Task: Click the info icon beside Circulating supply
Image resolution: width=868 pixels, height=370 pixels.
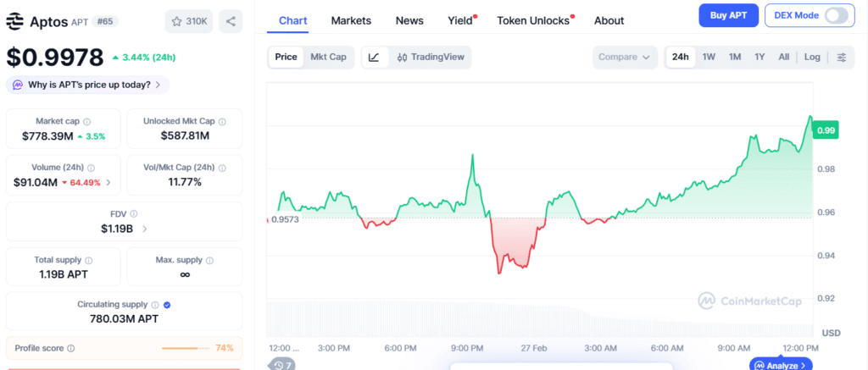Action: 155,305
